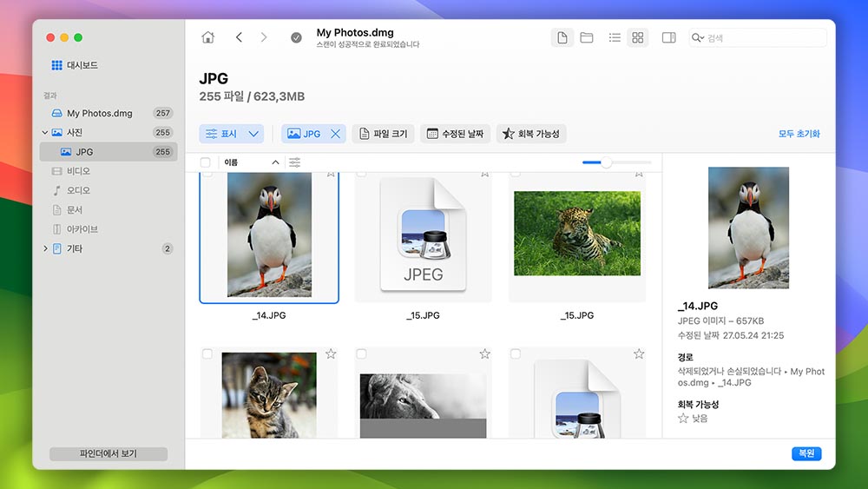
Task: Click the 복원 recover button
Action: (x=806, y=453)
